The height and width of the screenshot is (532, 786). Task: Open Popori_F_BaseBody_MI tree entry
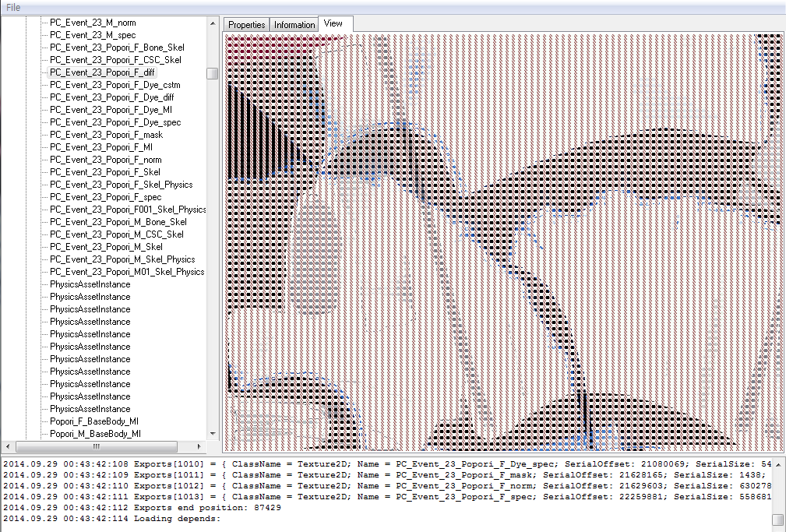click(x=95, y=421)
